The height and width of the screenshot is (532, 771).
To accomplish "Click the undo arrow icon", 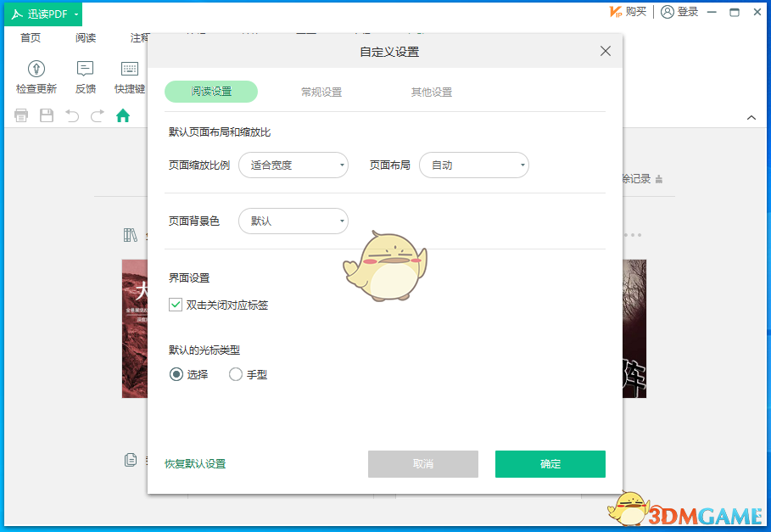I will [x=72, y=115].
